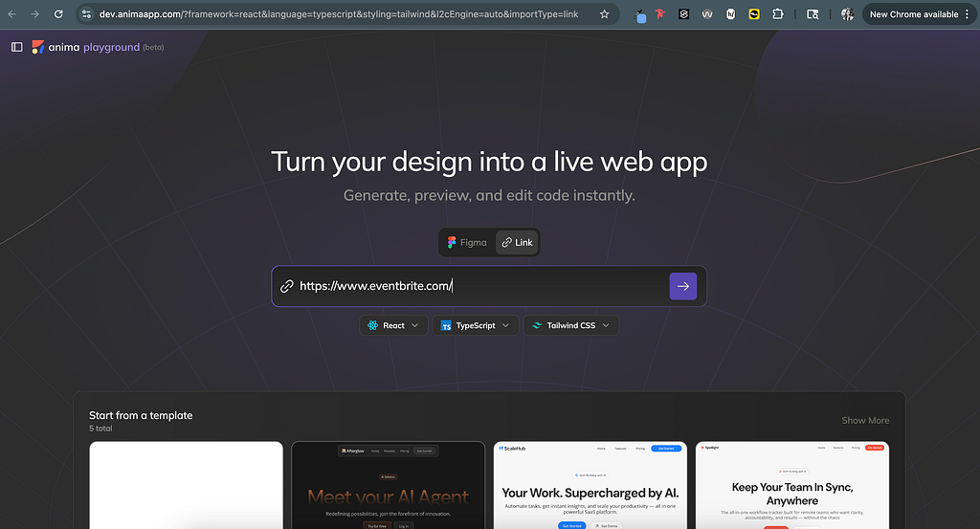Click the '(beta)' label
The height and width of the screenshot is (529, 980).
coord(153,48)
